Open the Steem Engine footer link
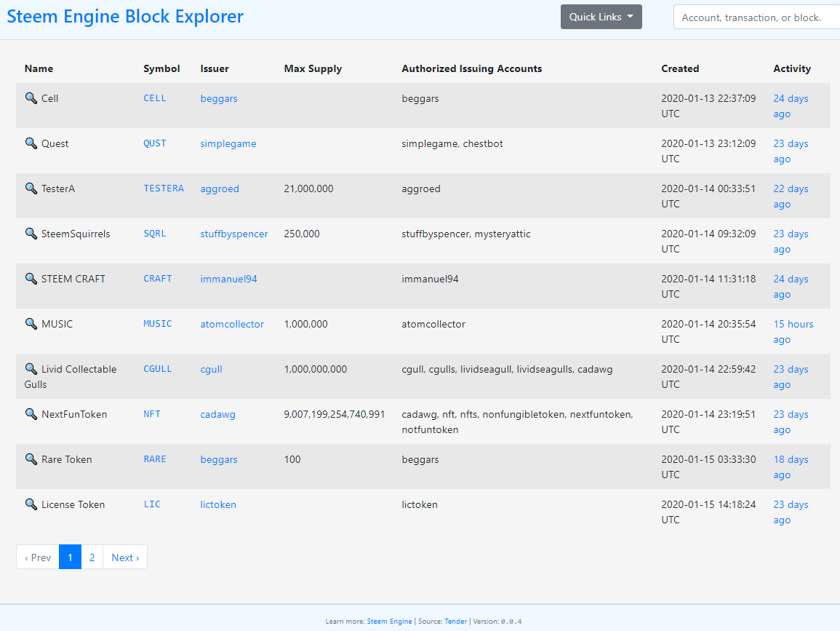Viewport: 840px width, 631px height. point(390,621)
